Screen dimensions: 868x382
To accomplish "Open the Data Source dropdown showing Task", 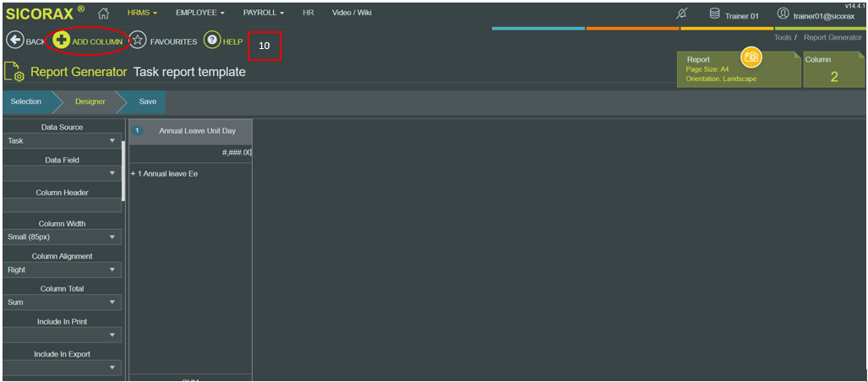I will [x=62, y=140].
